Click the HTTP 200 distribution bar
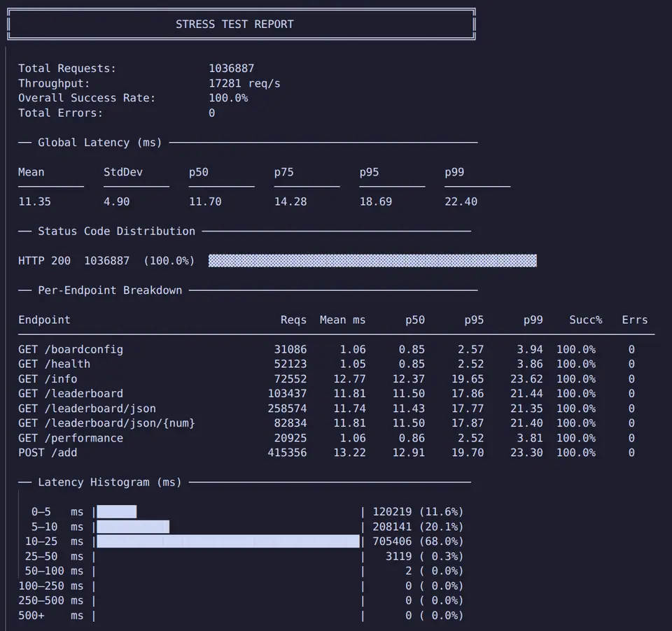The height and width of the screenshot is (631, 672). [372, 260]
